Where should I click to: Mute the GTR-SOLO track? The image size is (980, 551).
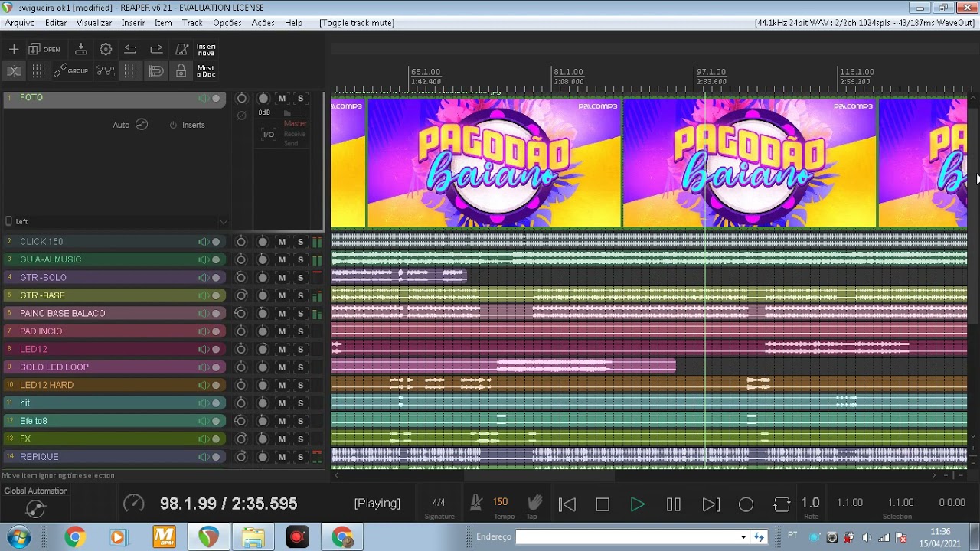pyautogui.click(x=282, y=278)
